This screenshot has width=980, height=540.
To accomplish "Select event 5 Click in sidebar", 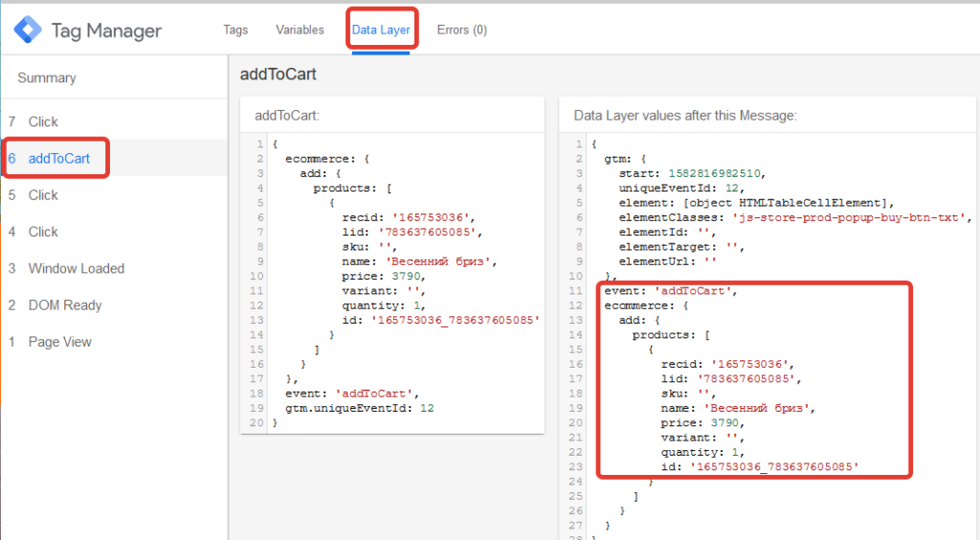I will click(x=114, y=195).
